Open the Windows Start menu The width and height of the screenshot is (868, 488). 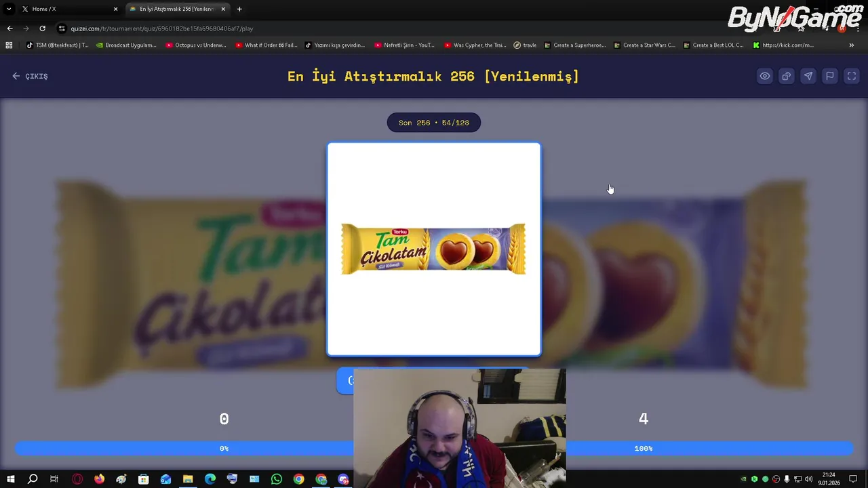point(10,479)
